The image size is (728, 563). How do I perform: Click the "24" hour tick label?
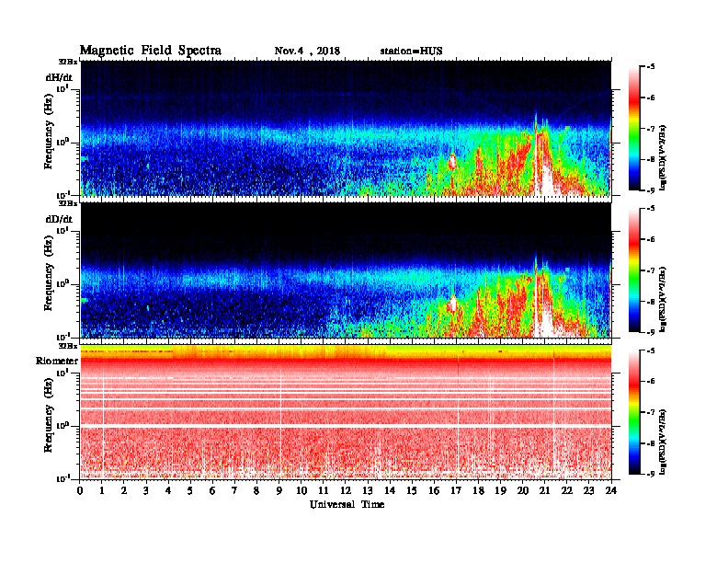611,490
